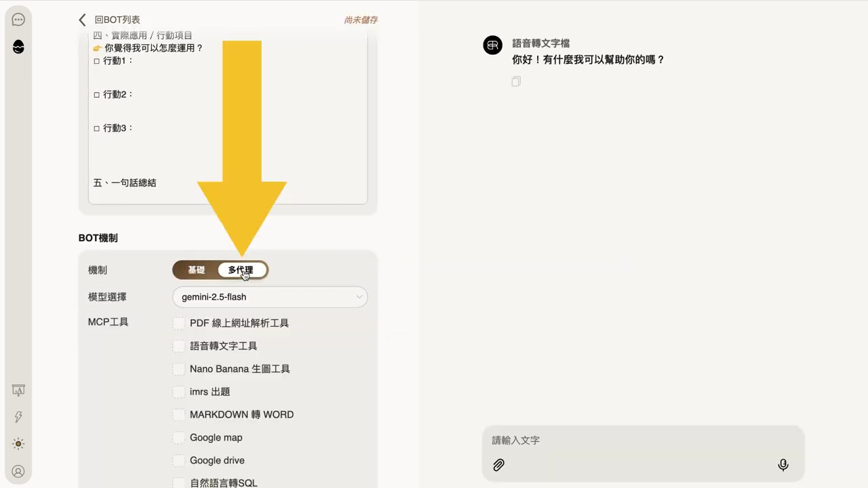This screenshot has width=868, height=488.
Task: Click the 尚未儲存 status text
Action: [360, 20]
